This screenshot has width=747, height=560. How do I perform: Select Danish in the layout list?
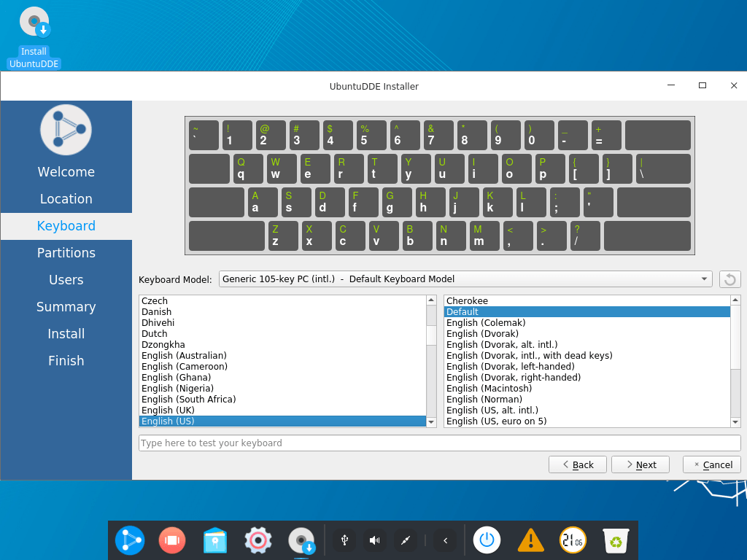click(282, 312)
